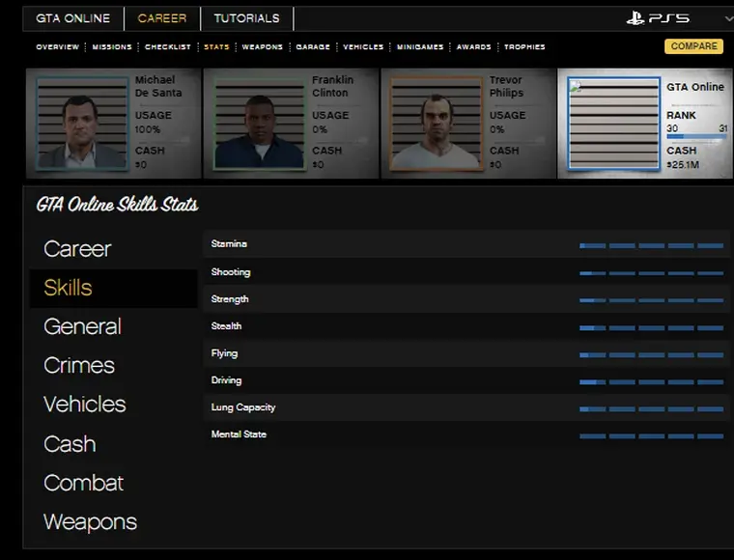Screen dimensions: 734x560
Task: Select Career in stats sidebar
Action: tap(77, 249)
